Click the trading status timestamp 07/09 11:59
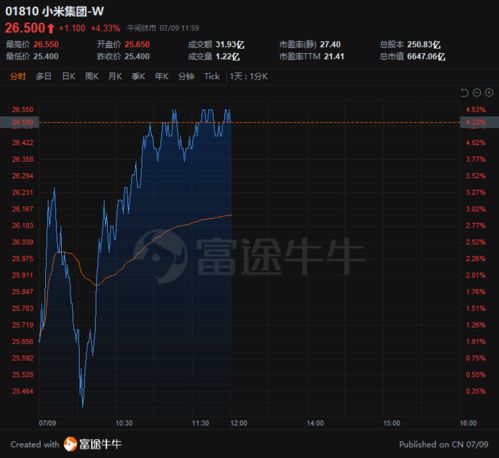Image resolution: width=499 pixels, height=458 pixels. [x=179, y=28]
